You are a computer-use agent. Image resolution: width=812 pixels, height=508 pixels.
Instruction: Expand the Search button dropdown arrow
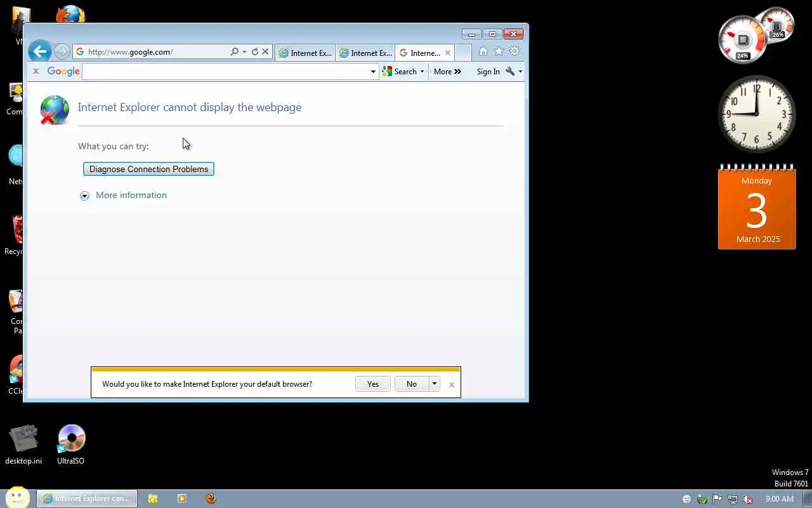pyautogui.click(x=422, y=72)
